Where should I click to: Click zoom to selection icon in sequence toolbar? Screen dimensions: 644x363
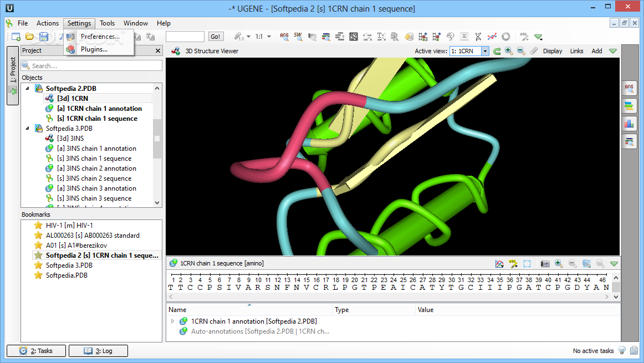coord(586,264)
